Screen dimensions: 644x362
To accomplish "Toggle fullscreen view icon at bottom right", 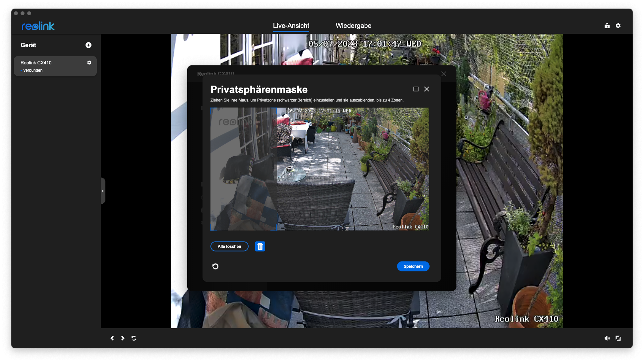I will pyautogui.click(x=618, y=338).
